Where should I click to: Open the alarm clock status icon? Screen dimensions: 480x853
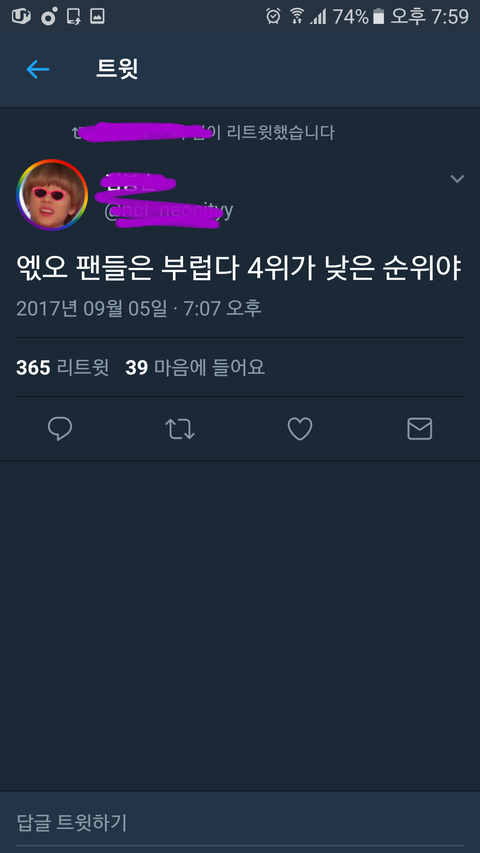pos(273,16)
